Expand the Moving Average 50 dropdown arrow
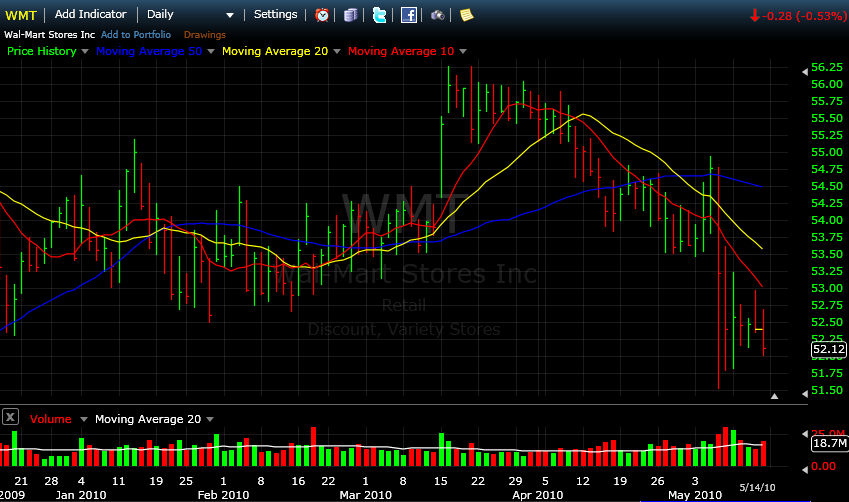Viewport: 849px width, 502px height. click(x=211, y=51)
